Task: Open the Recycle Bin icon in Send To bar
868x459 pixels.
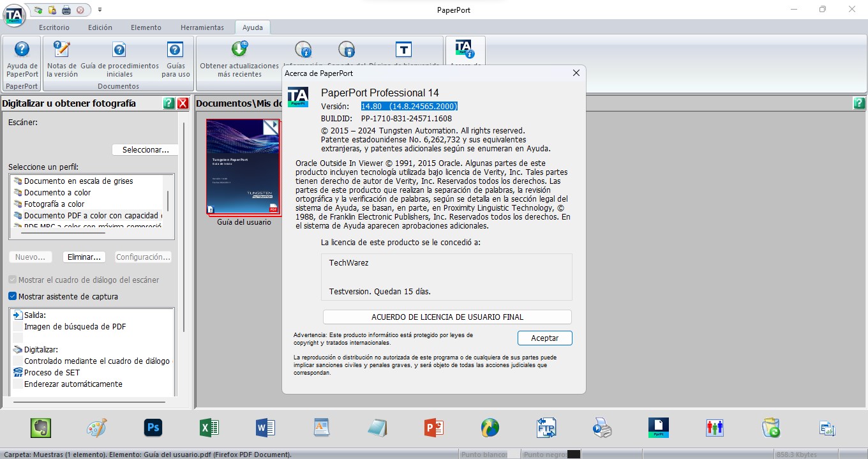Action: pos(770,428)
